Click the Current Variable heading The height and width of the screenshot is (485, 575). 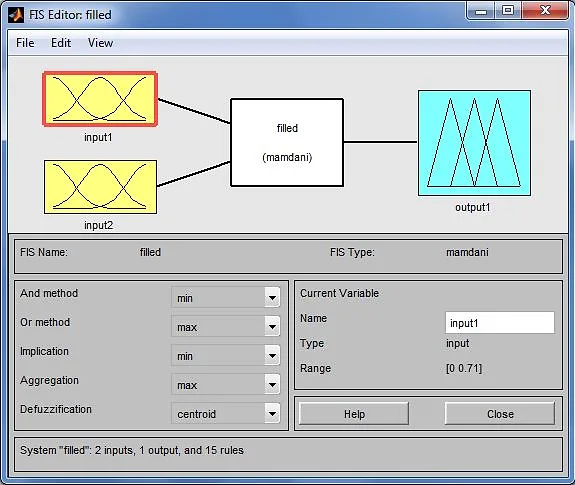click(339, 293)
